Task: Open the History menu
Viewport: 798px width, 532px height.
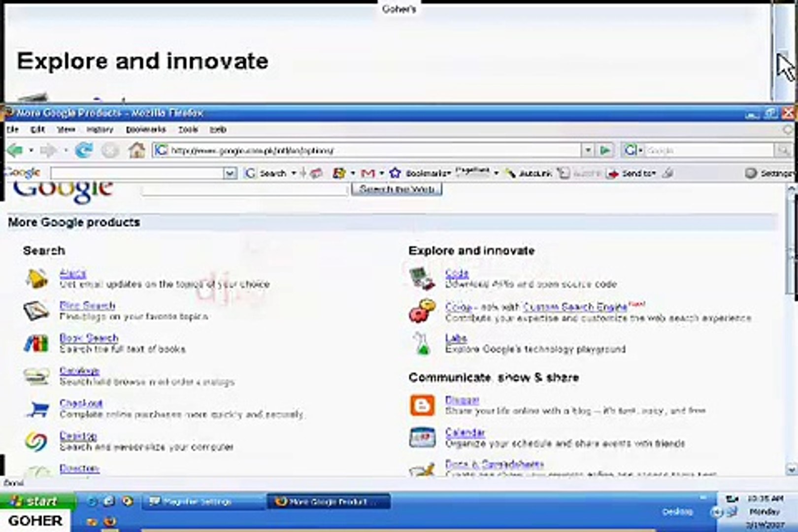Action: (x=100, y=130)
